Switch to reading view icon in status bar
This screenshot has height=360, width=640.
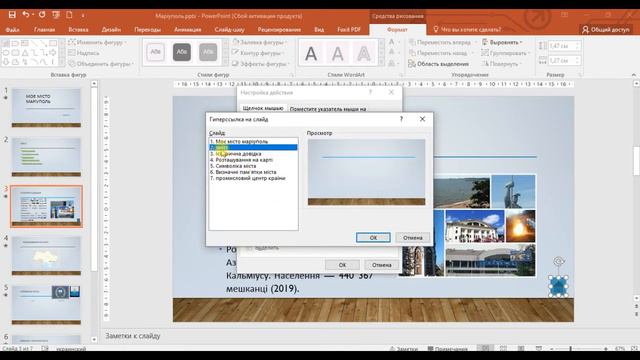pyautogui.click(x=521, y=349)
